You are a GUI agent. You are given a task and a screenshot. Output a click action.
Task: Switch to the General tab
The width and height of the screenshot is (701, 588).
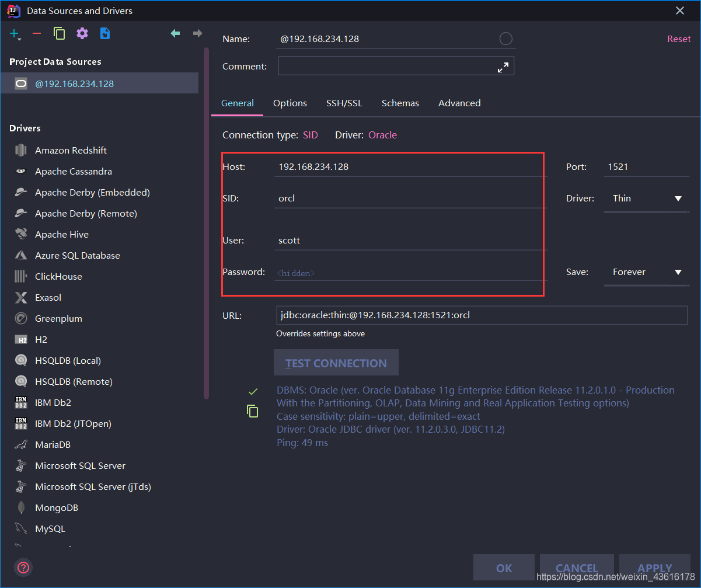click(237, 103)
